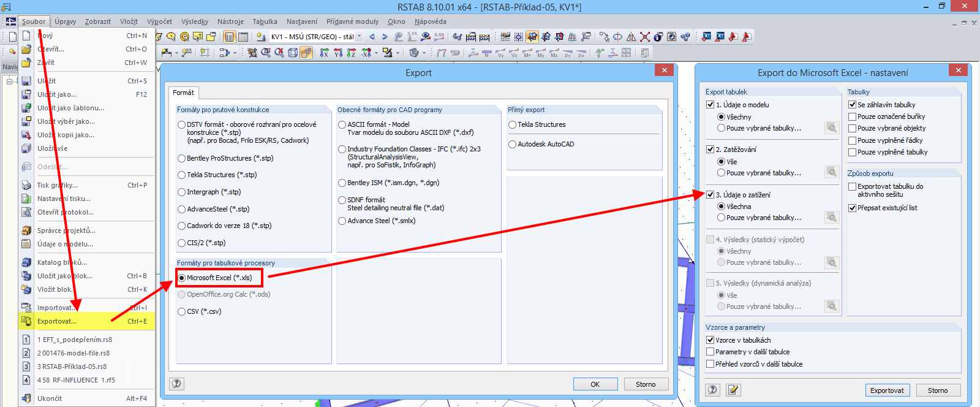Open the Zobrazit menu
The width and height of the screenshot is (980, 407).
98,21
